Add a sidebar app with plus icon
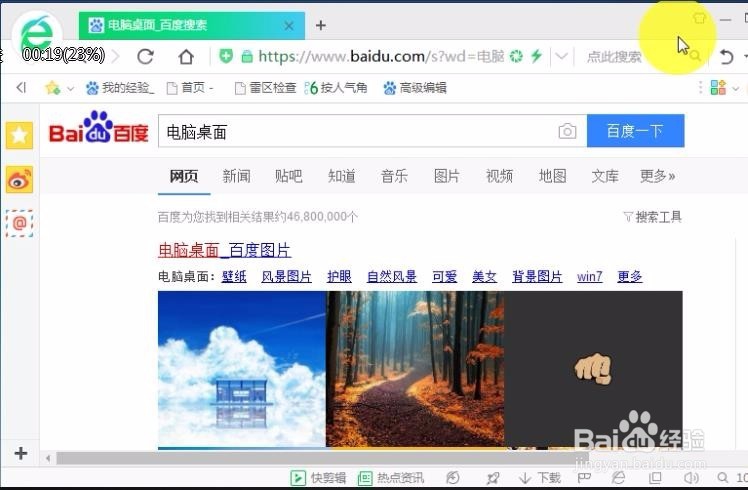 click(x=21, y=453)
